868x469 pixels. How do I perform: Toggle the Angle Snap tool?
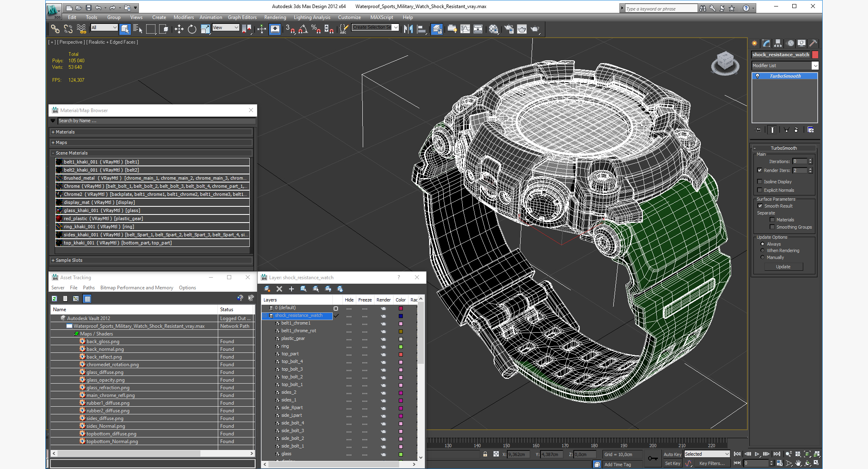(303, 29)
